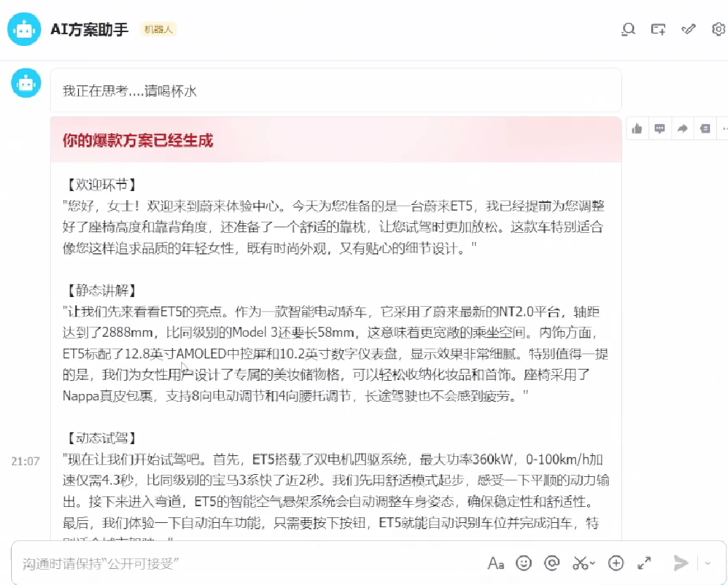Click the message input field at the bottom
This screenshot has width=728, height=585.
209,563
